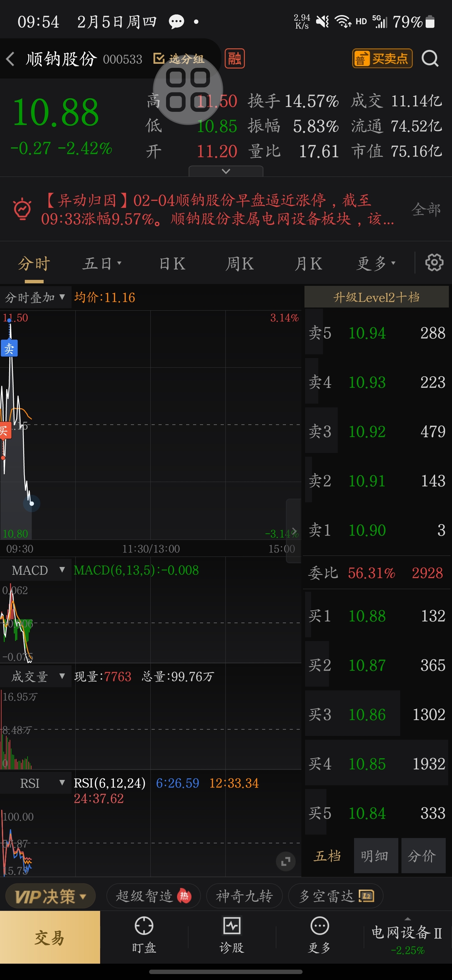The width and height of the screenshot is (452, 980).
Task: Tap the MACD(6,13,5) value label
Action: point(136,570)
